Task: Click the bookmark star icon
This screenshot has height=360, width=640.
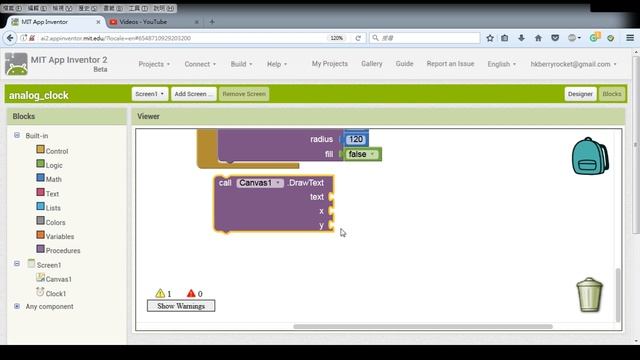Action: (490, 38)
